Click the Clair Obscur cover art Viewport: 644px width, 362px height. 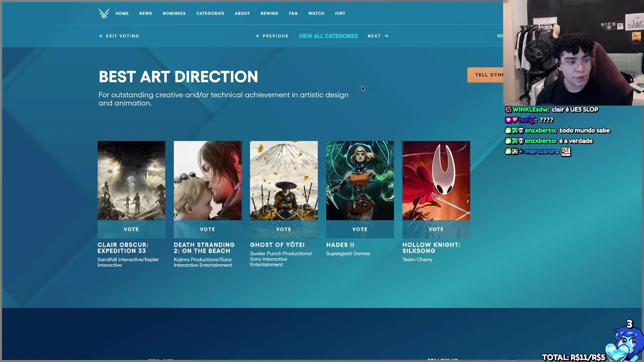131,180
